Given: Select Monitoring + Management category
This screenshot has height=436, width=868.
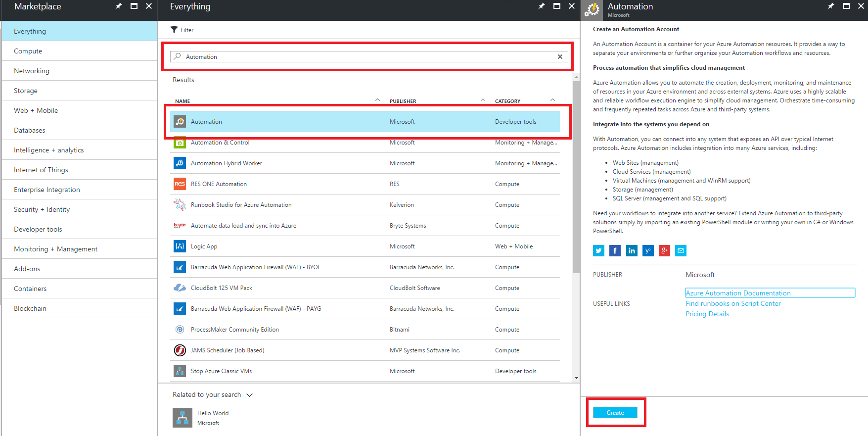Looking at the screenshot, I should [x=80, y=249].
